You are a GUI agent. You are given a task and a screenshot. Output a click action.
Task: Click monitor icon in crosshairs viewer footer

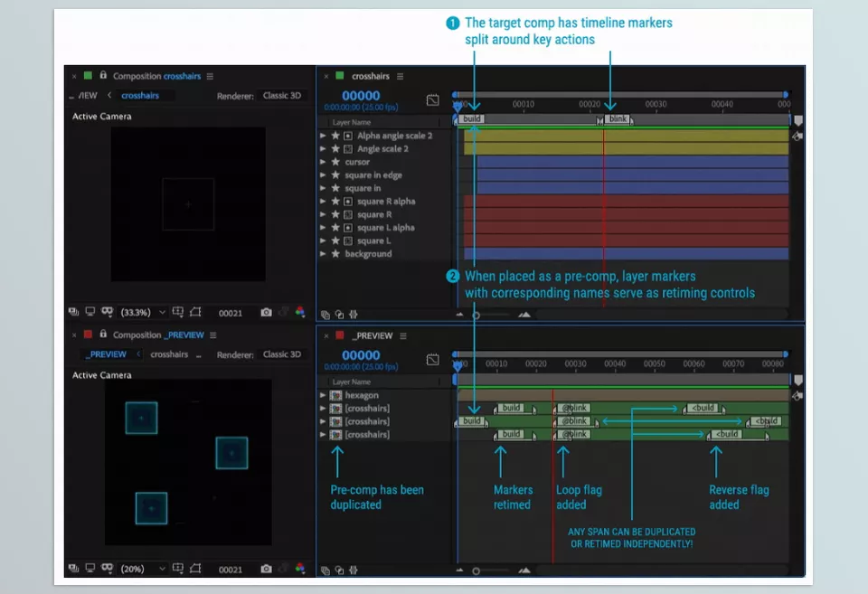(x=90, y=312)
